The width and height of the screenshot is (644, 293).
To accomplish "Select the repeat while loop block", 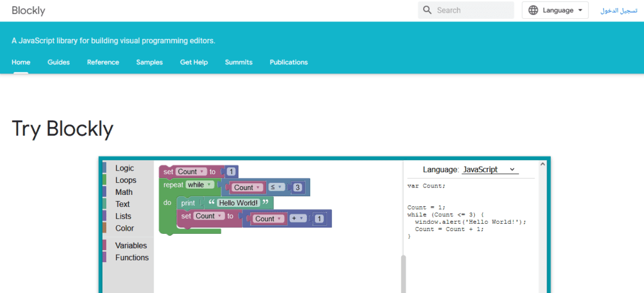I will [x=172, y=185].
